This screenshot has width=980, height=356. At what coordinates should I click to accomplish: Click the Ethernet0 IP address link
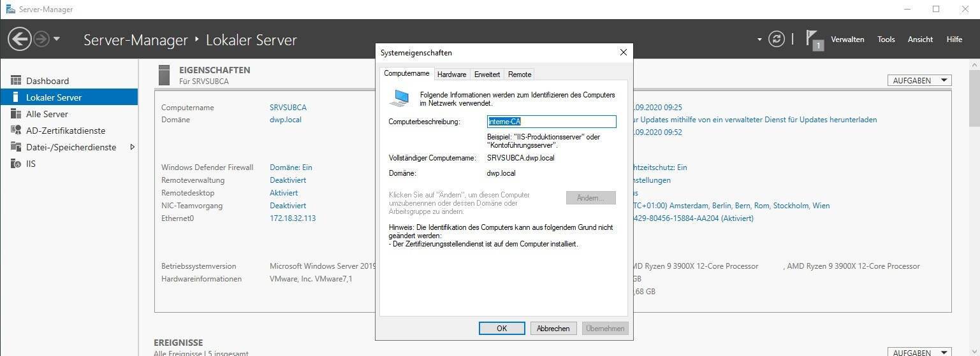point(293,218)
